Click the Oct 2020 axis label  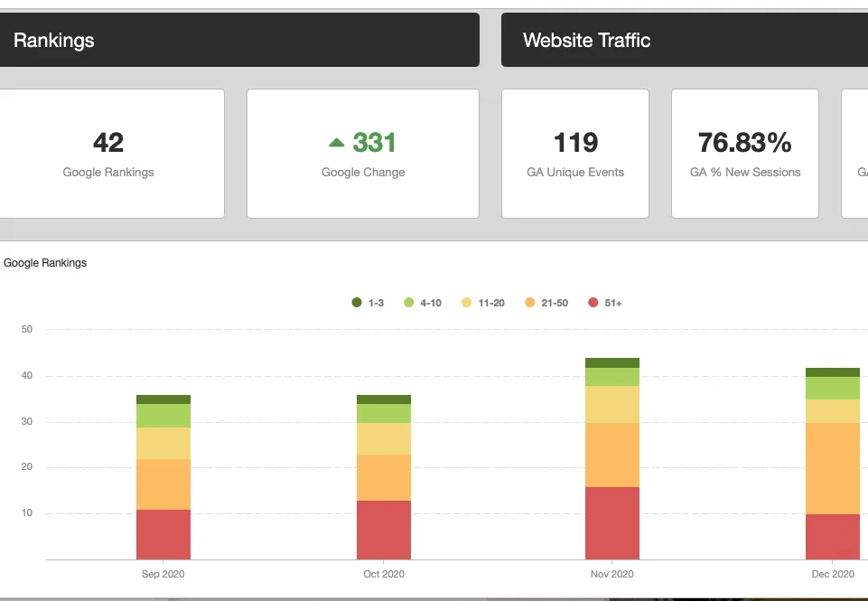384,574
